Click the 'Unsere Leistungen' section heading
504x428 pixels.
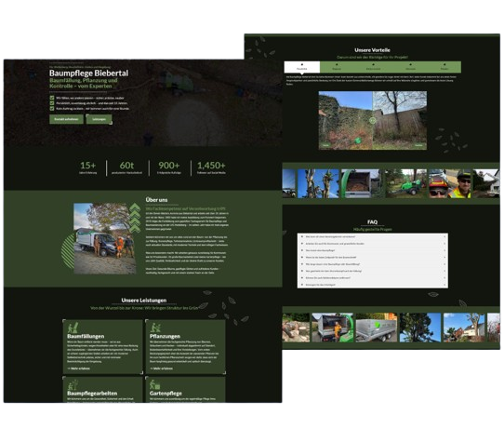(x=144, y=301)
